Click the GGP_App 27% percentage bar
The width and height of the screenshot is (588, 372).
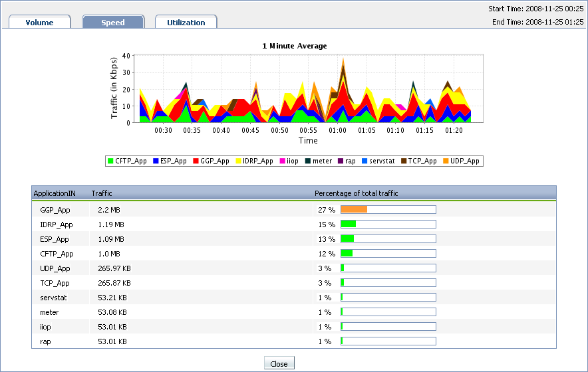click(x=388, y=209)
